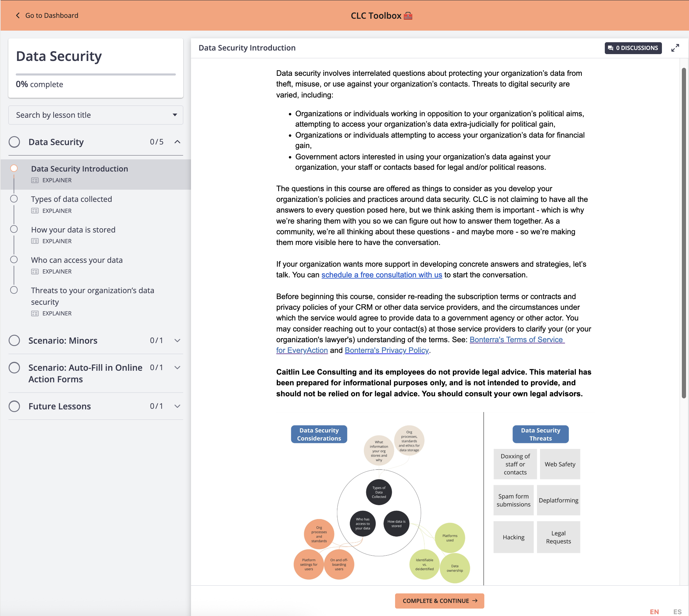689x616 pixels.
Task: Click arrow icon on Complete & Continue button
Action: (475, 601)
